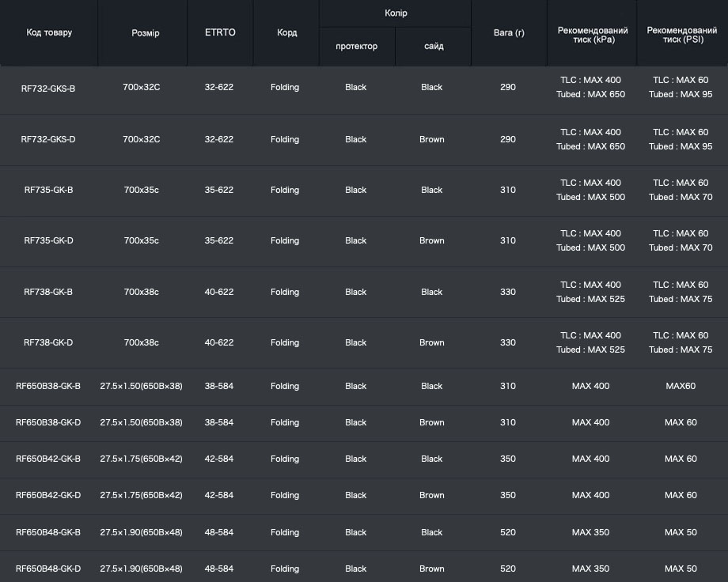Click the ETRTO column header
Image resolution: width=728 pixels, height=582 pixels.
pos(220,32)
